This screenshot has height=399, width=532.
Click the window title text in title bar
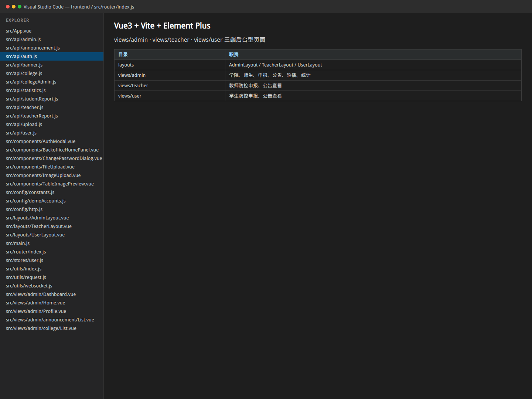pos(79,7)
